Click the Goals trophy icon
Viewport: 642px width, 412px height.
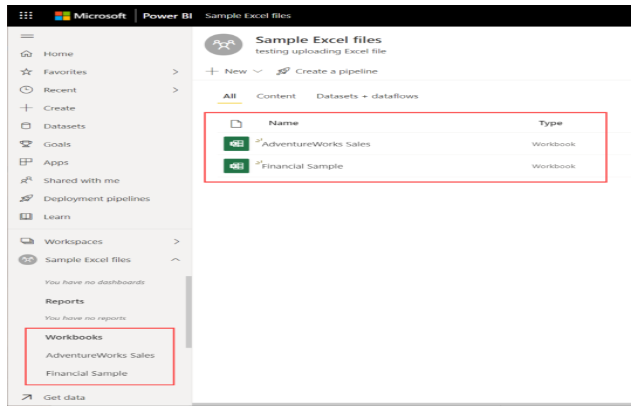coord(26,144)
